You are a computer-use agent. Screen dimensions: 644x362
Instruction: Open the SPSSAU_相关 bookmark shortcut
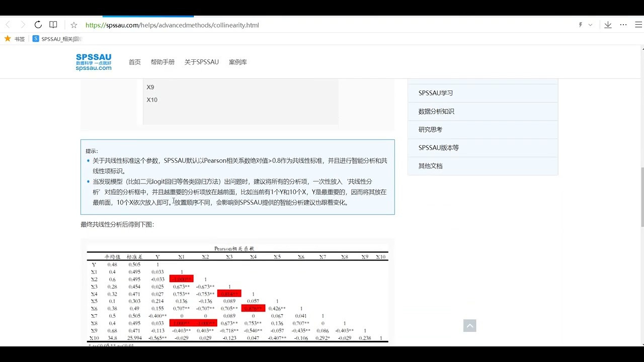tap(57, 39)
